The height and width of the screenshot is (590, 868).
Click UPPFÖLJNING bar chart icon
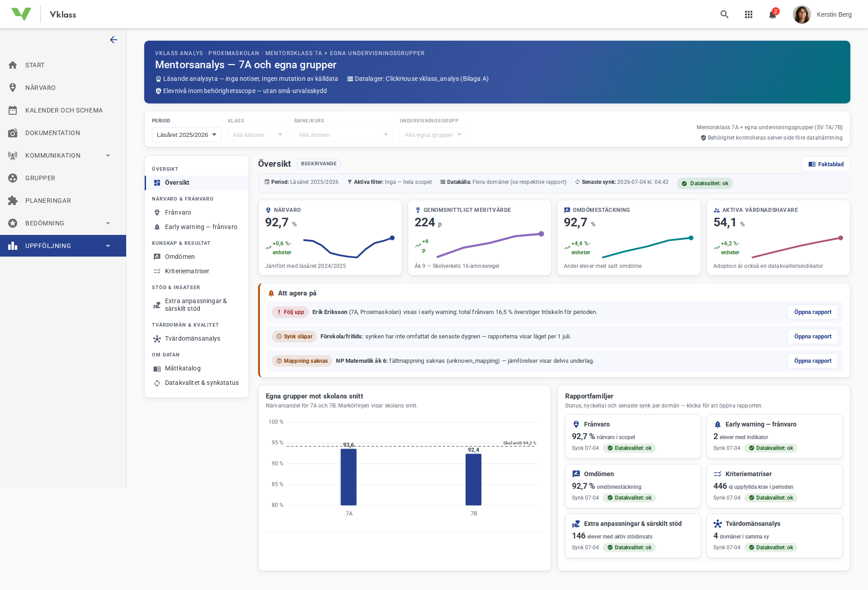13,246
